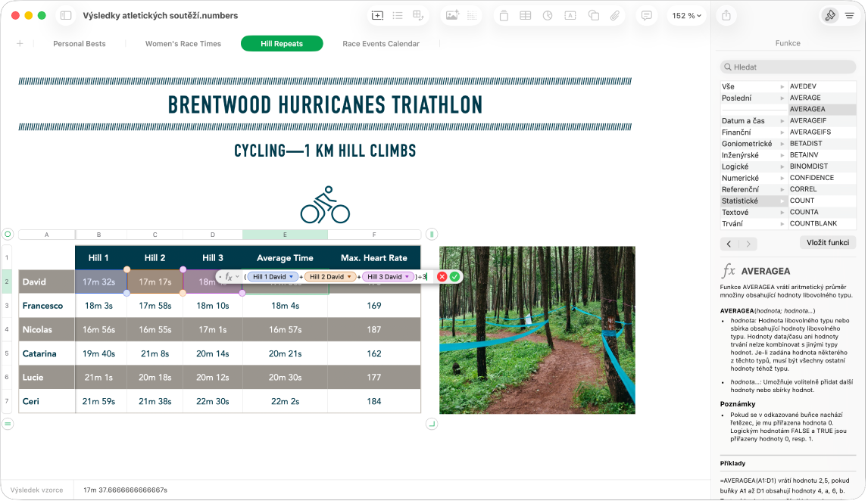
Task: Open Race Events Calendar tab
Action: 381,44
